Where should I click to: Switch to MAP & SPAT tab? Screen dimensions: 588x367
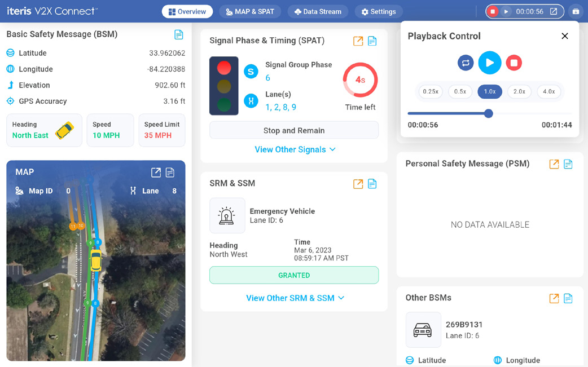(x=249, y=11)
